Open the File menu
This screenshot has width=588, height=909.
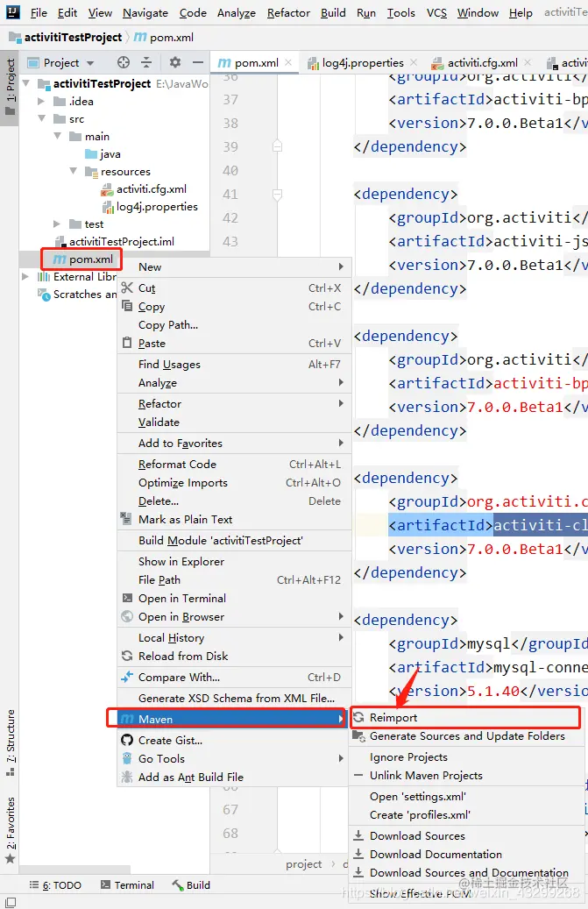click(39, 12)
